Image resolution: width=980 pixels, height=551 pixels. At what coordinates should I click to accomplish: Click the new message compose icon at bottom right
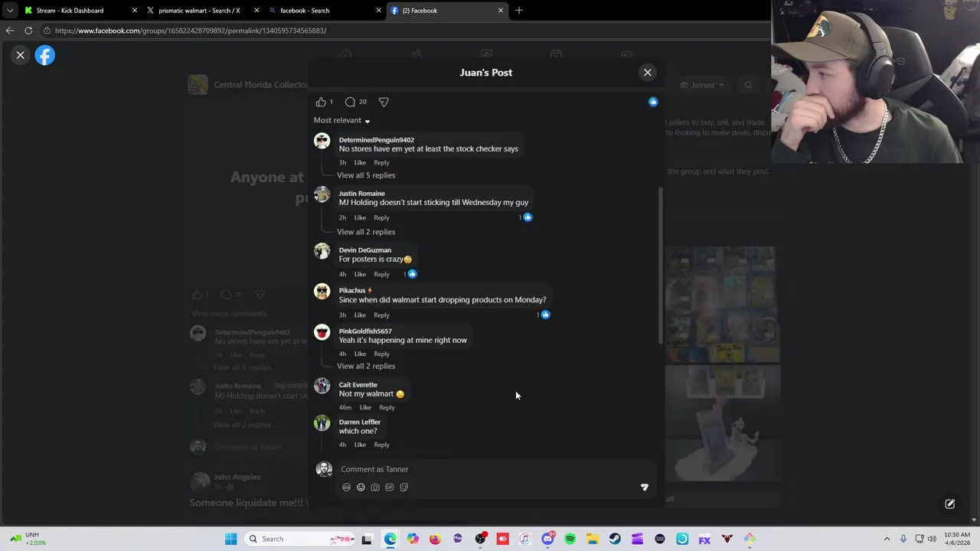949,504
